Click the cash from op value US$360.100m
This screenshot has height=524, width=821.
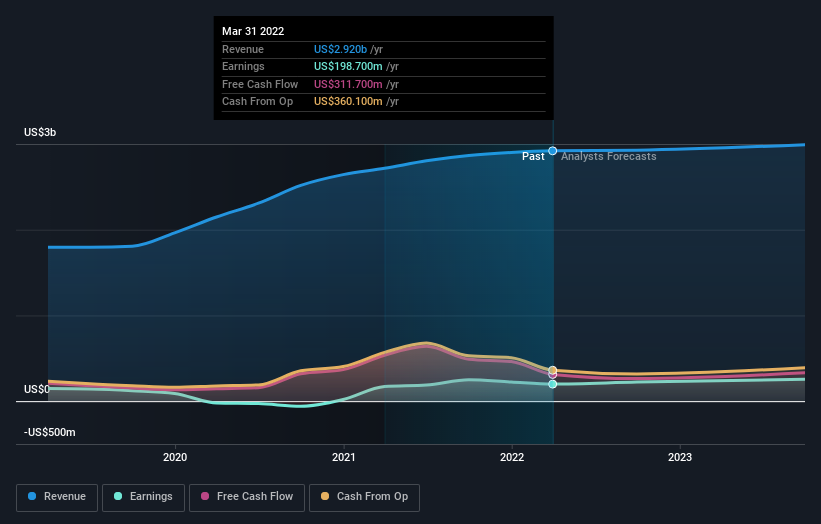(x=348, y=102)
